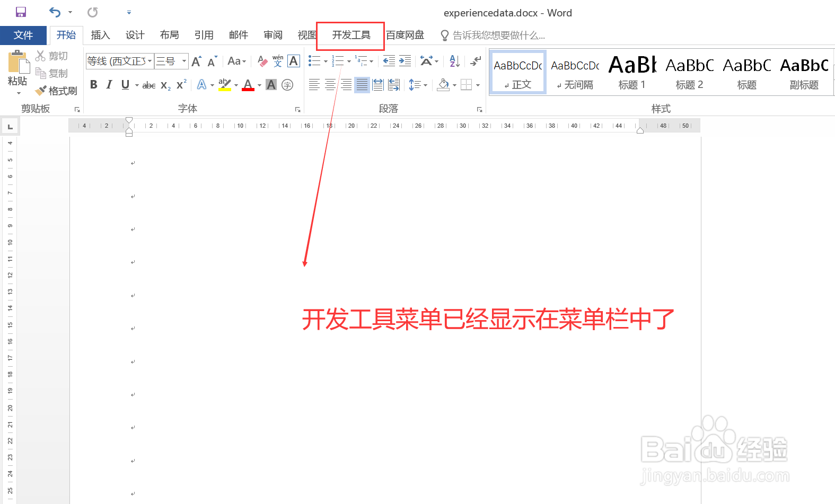Click the Align Left icon
Image resolution: width=835 pixels, height=504 pixels.
pos(314,85)
